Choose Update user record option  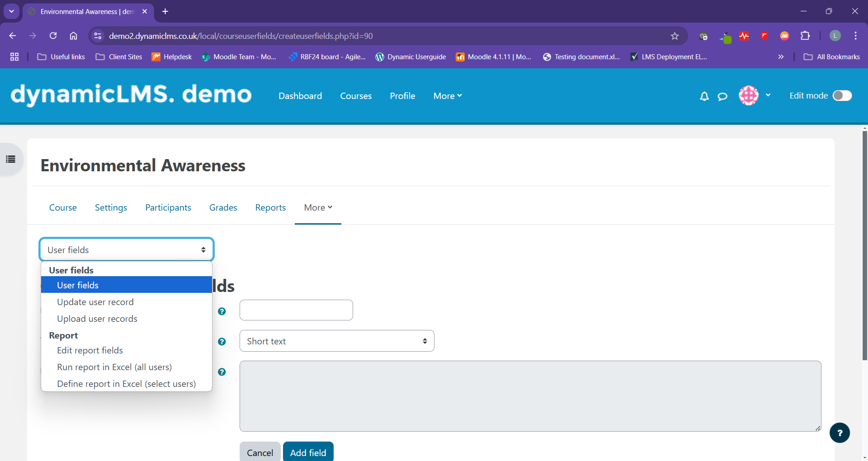[127, 302]
